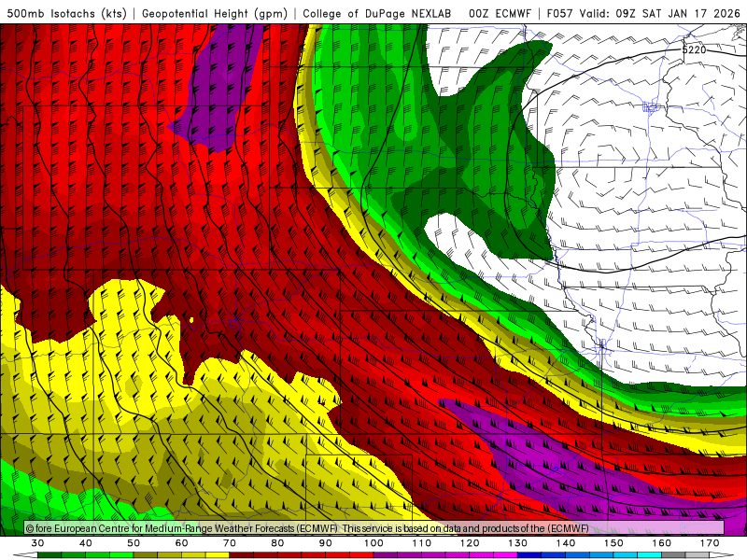Click the dark red swatch right of 70

[x=241, y=555]
